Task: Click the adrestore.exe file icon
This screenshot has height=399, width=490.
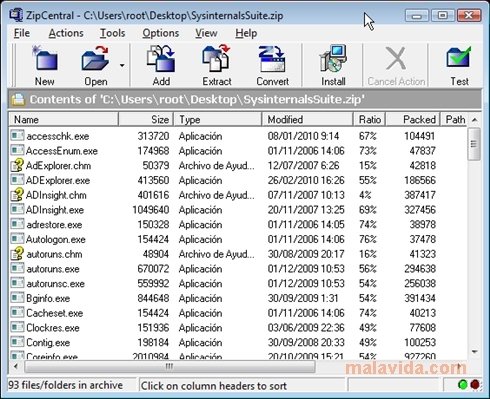Action: (17, 224)
